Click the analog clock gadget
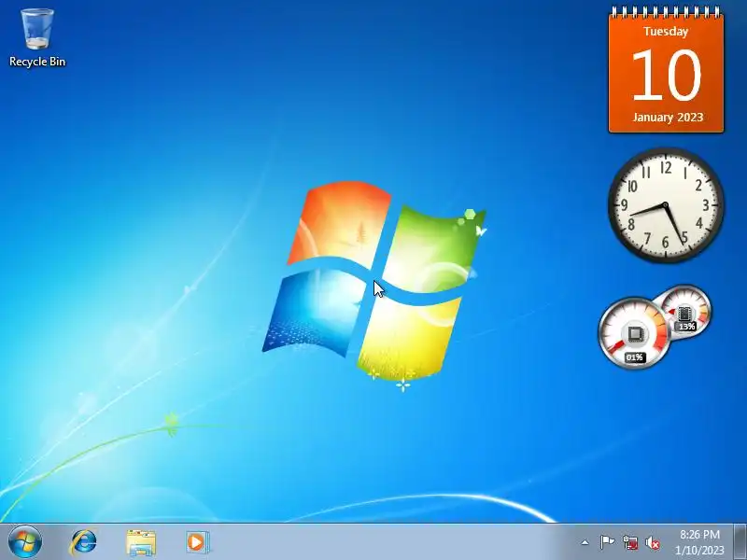This screenshot has width=747, height=560. [x=666, y=205]
